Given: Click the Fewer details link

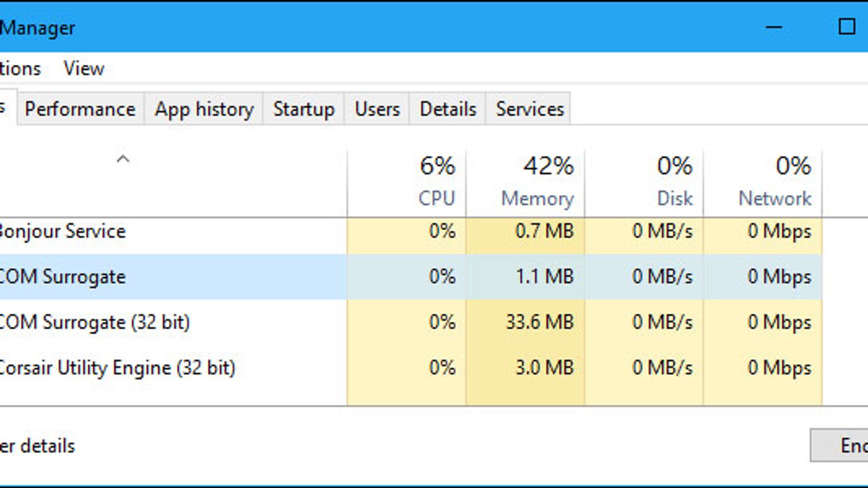Looking at the screenshot, I should click(x=37, y=446).
